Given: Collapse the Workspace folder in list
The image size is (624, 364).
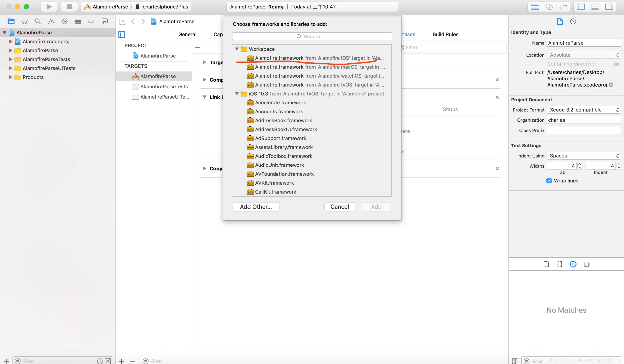Looking at the screenshot, I should point(237,49).
